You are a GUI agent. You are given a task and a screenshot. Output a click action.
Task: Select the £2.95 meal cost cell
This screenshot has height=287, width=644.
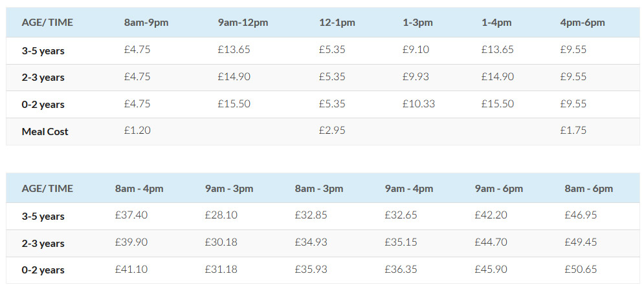coord(332,131)
